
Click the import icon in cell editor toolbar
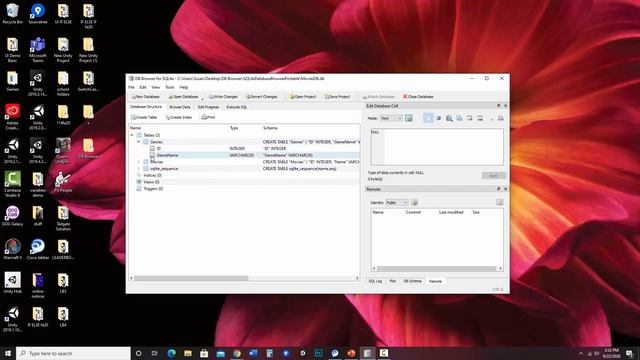click(x=469, y=118)
